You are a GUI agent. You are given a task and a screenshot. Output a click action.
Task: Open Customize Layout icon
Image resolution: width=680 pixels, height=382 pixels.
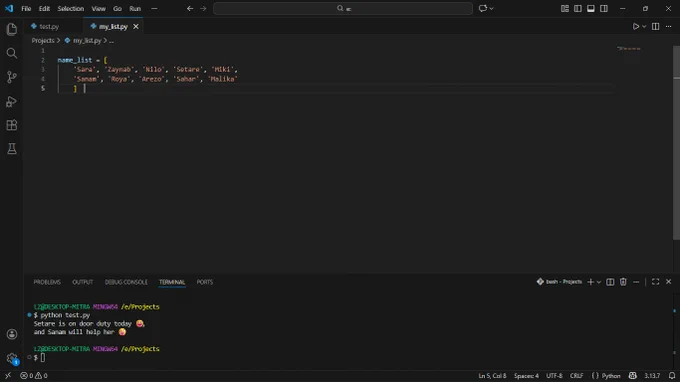pos(565,8)
